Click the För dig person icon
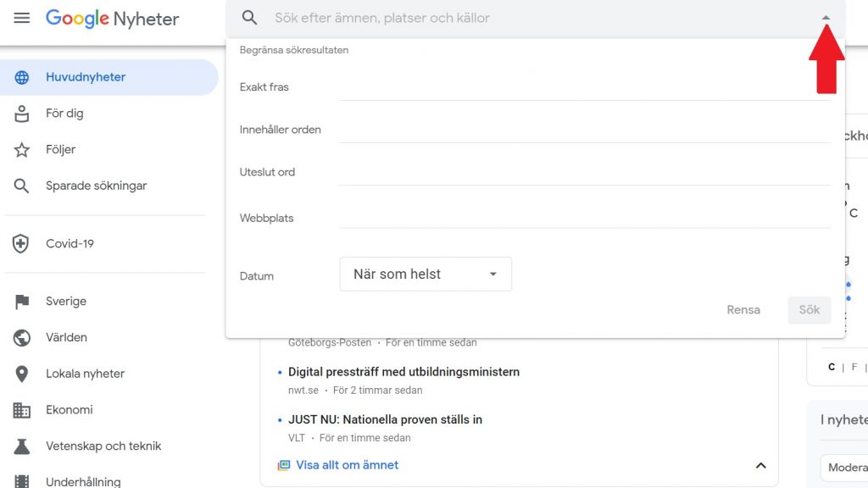The width and height of the screenshot is (868, 488). pos(21,114)
